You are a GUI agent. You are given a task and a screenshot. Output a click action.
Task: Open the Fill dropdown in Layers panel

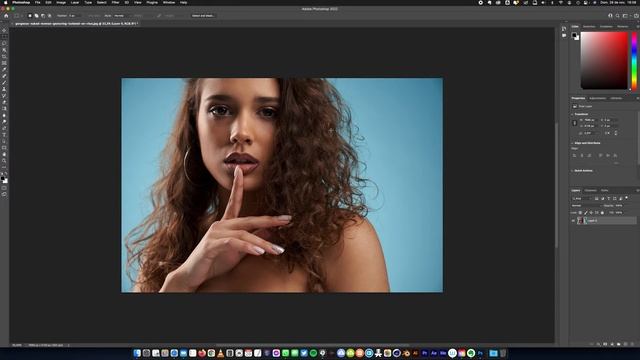coord(620,213)
